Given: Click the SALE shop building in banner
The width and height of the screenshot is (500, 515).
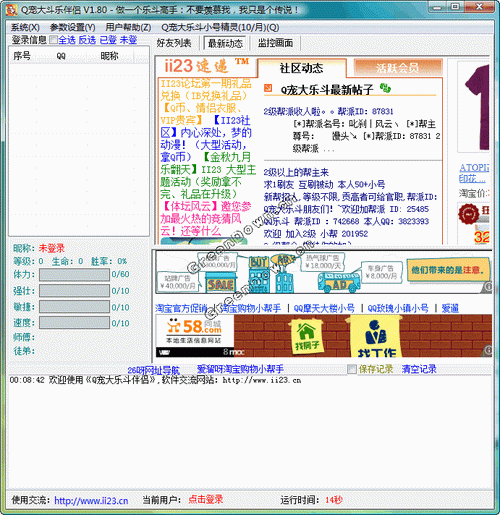Looking at the screenshot, I should click(220, 283).
